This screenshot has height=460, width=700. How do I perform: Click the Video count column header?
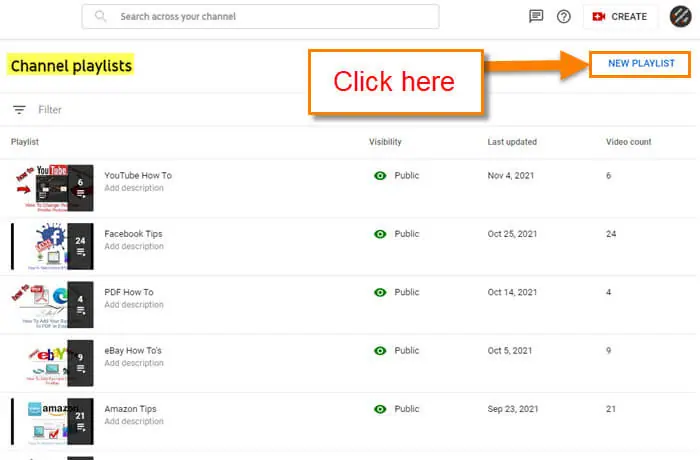628,142
